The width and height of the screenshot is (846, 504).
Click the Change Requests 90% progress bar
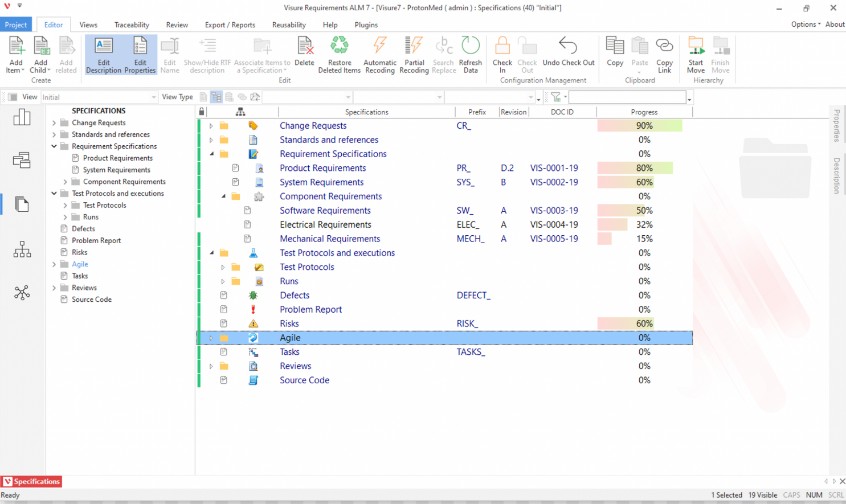(639, 126)
